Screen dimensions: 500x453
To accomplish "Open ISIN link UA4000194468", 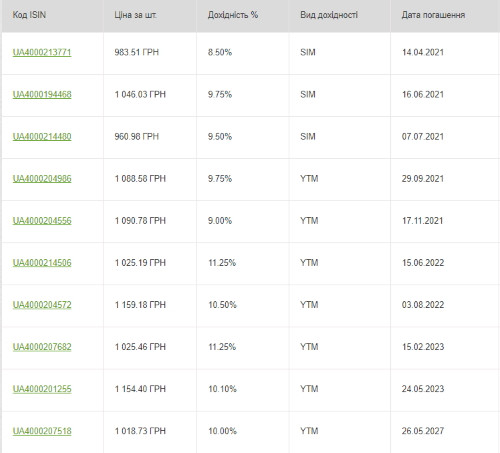I will tap(42, 94).
